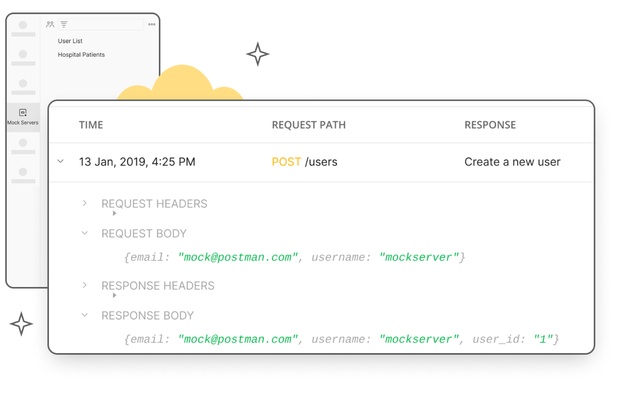This screenshot has height=400, width=625.
Task: Collapse the REQUEST BODY section
Action: pos(85,233)
